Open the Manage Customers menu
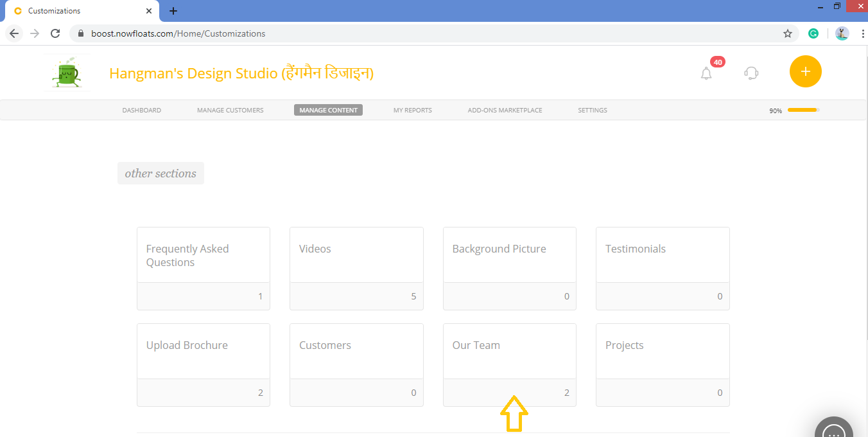Viewport: 868px width, 437px height. 230,111
